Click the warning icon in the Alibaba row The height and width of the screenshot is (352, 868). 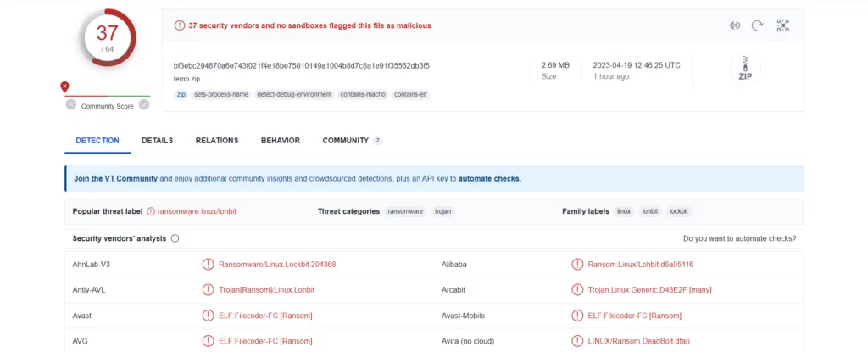[x=577, y=265]
